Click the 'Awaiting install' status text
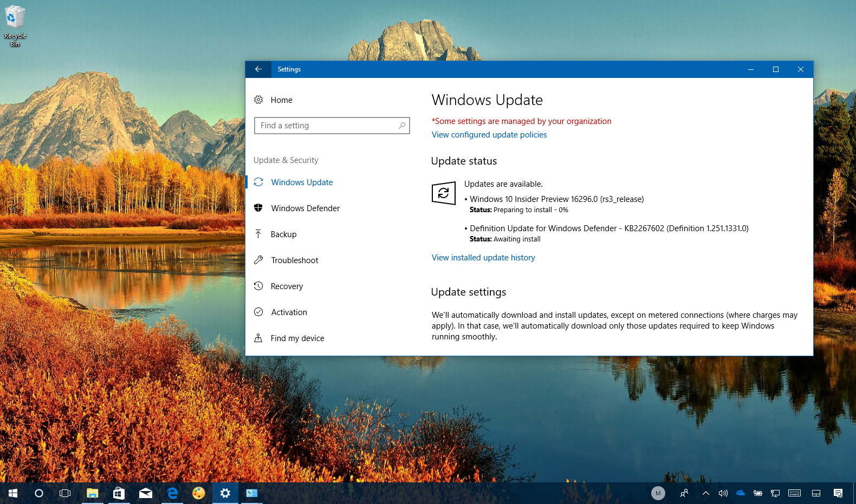 tap(517, 239)
